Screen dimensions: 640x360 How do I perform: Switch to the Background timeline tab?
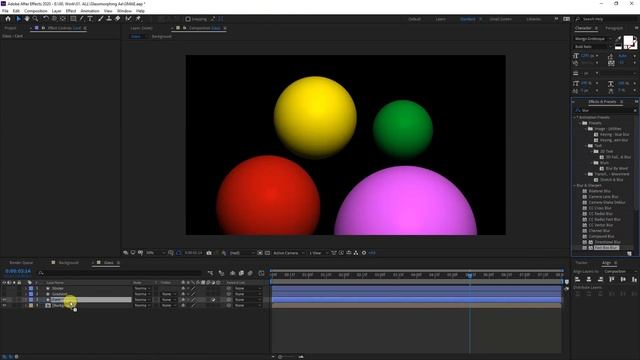coord(69,263)
